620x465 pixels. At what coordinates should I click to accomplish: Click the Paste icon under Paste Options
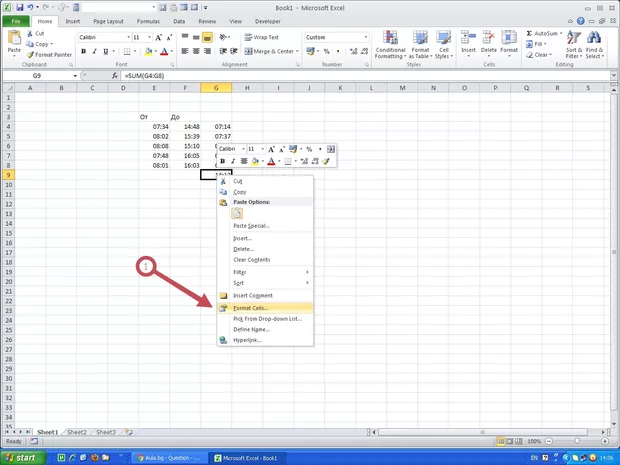pyautogui.click(x=238, y=213)
